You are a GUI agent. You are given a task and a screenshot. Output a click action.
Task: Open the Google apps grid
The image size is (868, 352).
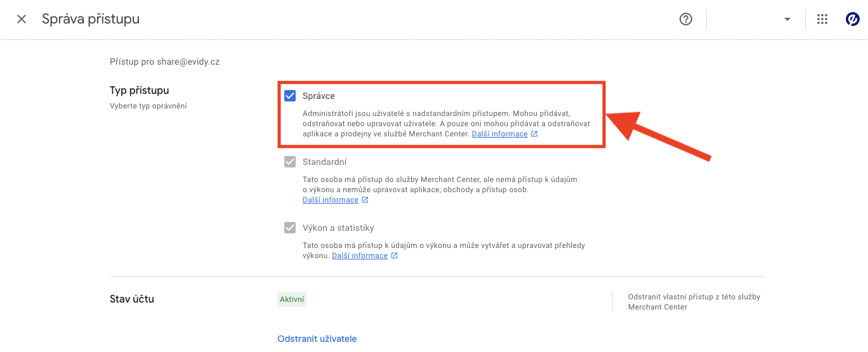click(822, 19)
